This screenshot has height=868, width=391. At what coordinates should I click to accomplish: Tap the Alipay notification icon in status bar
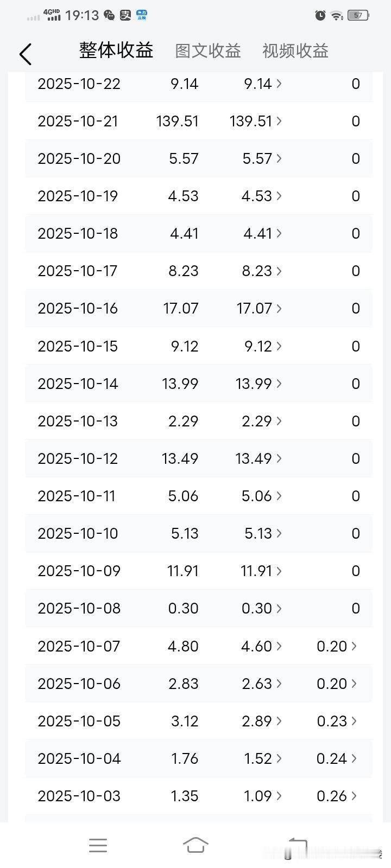click(125, 16)
